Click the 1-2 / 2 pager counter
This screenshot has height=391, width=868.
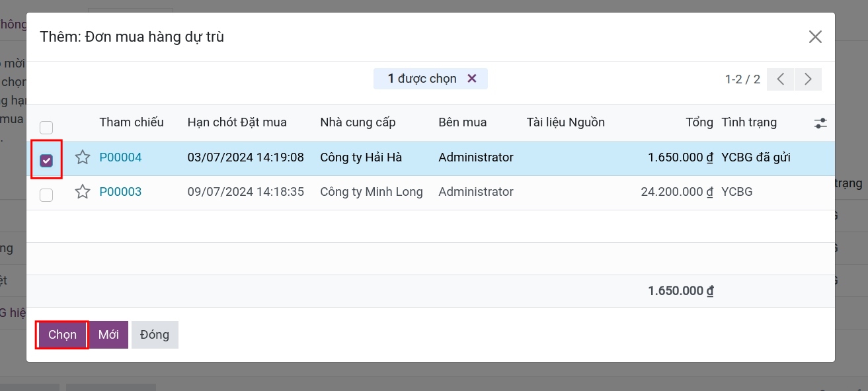tap(742, 79)
